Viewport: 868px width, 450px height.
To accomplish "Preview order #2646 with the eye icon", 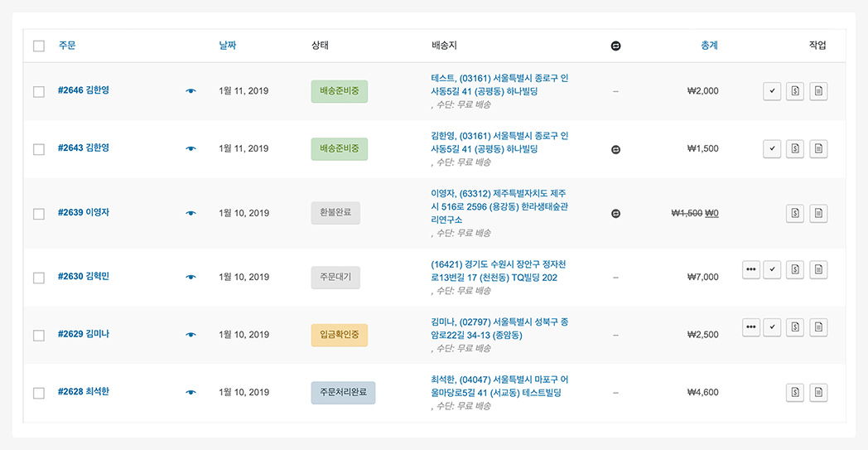I will tap(191, 91).
